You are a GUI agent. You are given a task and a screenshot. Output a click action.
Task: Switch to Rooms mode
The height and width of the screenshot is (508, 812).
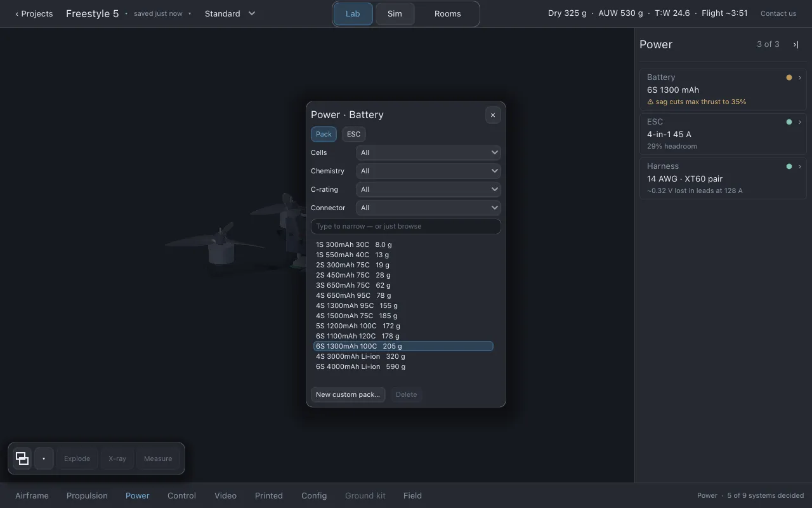[x=447, y=13]
